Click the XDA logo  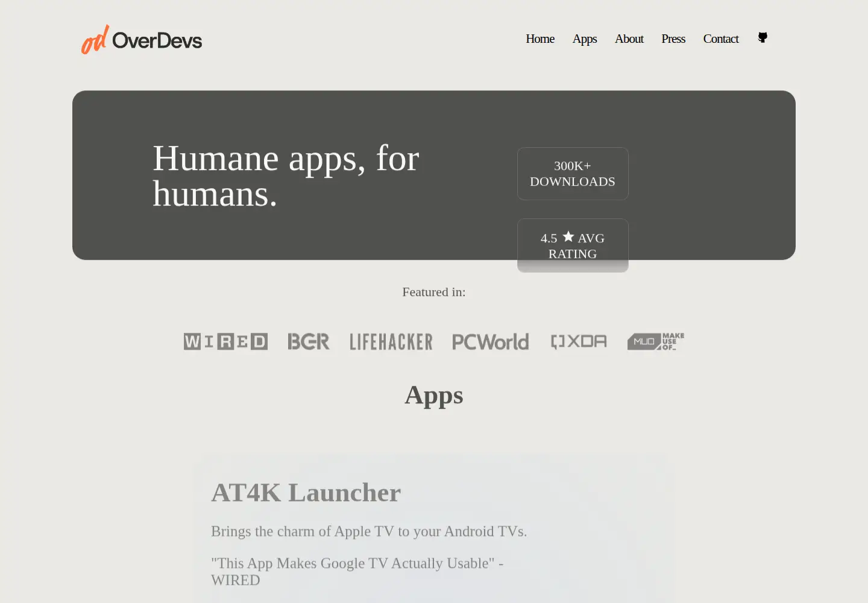(x=579, y=342)
